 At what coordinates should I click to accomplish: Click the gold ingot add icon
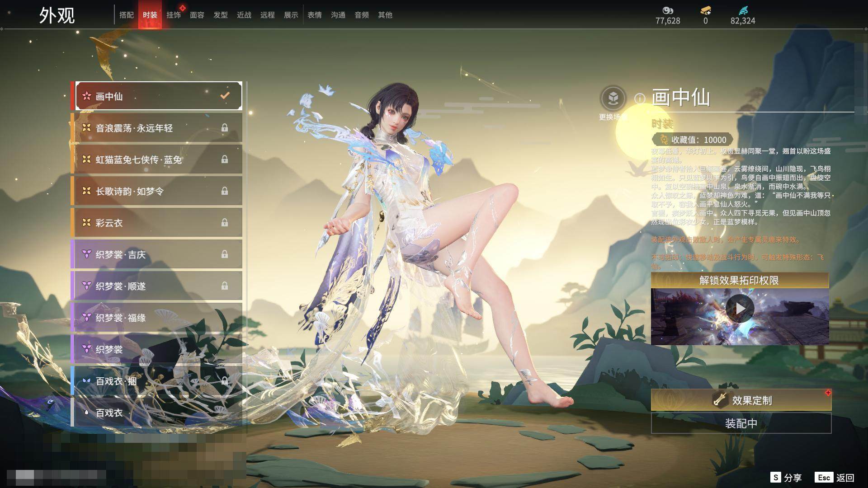(x=705, y=10)
